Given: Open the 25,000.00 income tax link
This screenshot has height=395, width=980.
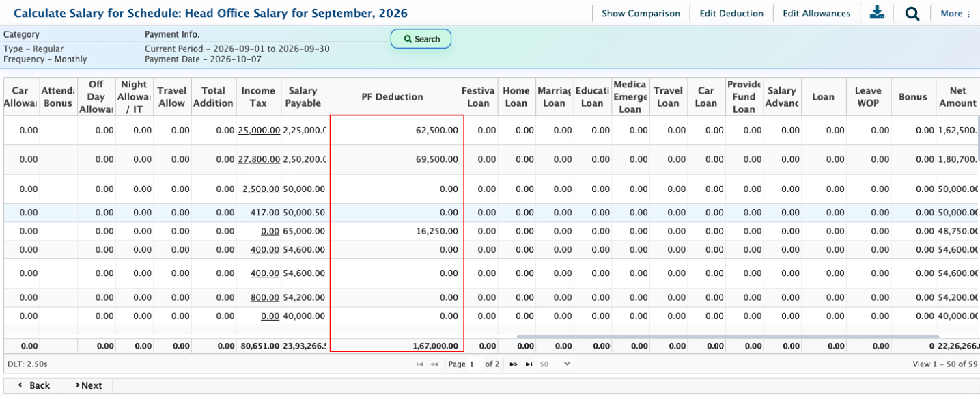Looking at the screenshot, I should coord(259,130).
